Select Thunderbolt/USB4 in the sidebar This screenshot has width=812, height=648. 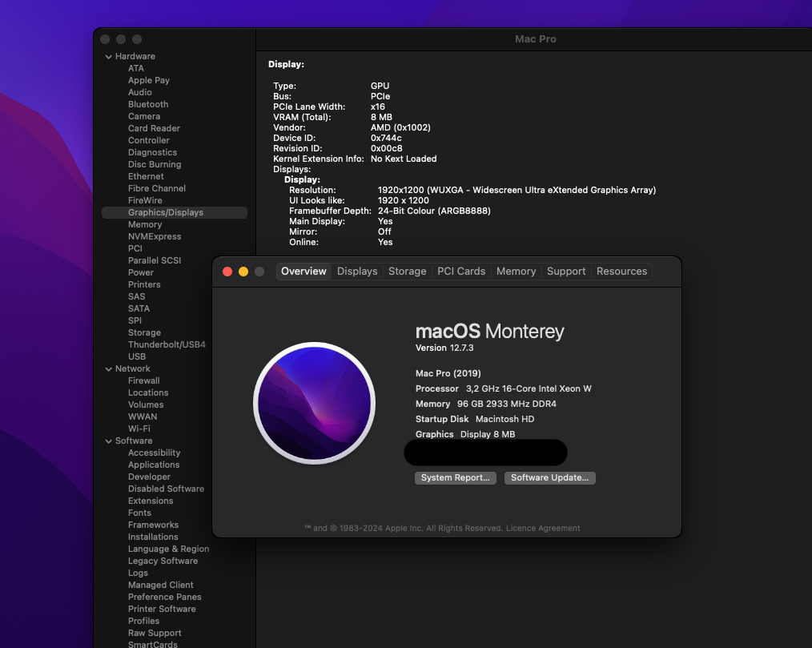click(167, 344)
